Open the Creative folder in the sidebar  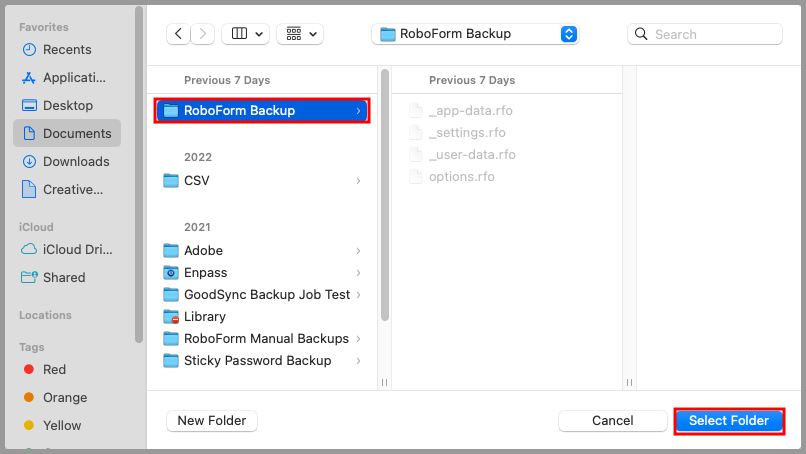67,189
